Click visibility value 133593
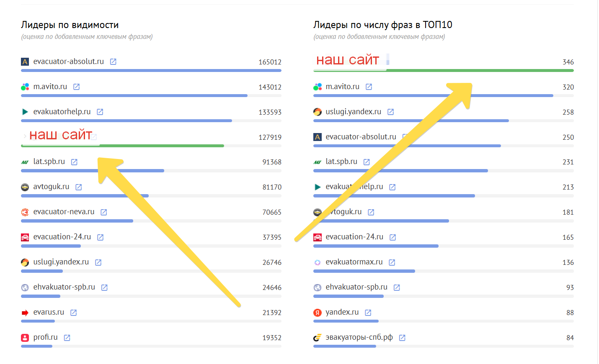The width and height of the screenshot is (599, 364). pos(270,112)
